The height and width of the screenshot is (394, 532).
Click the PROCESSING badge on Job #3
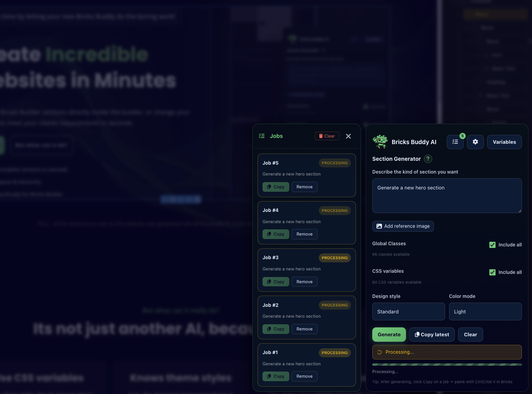(x=335, y=258)
